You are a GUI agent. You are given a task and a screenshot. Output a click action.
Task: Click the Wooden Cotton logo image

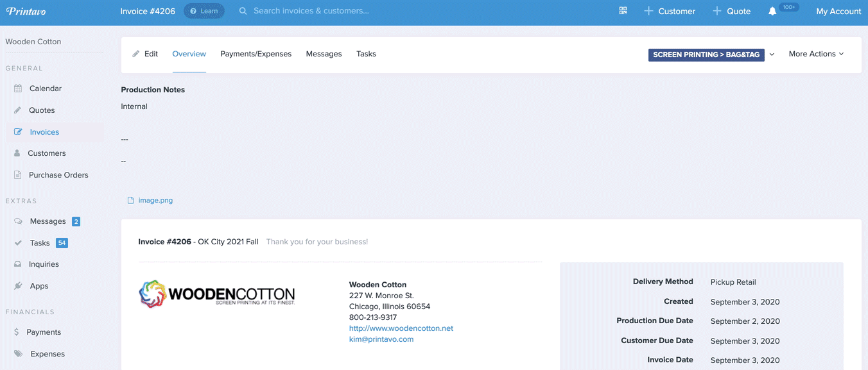(217, 294)
